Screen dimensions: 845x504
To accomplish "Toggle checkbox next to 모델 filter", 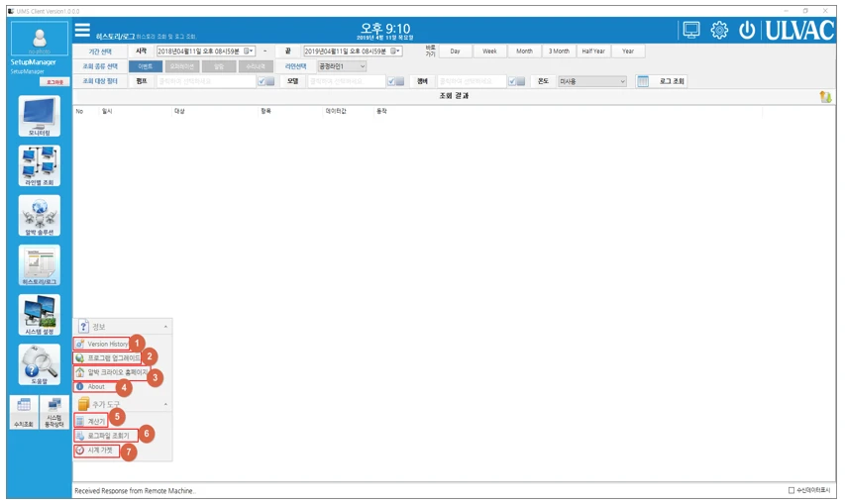I will tap(391, 81).
